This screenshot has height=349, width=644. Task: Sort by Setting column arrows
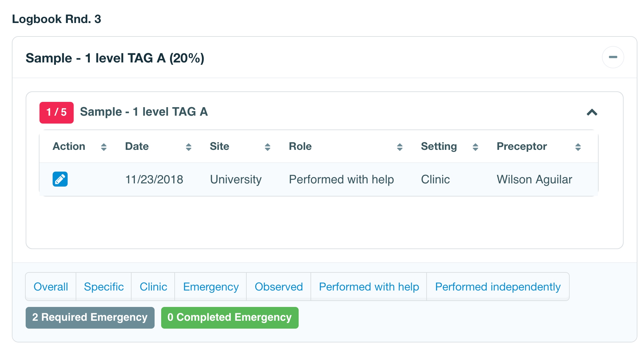[475, 147]
